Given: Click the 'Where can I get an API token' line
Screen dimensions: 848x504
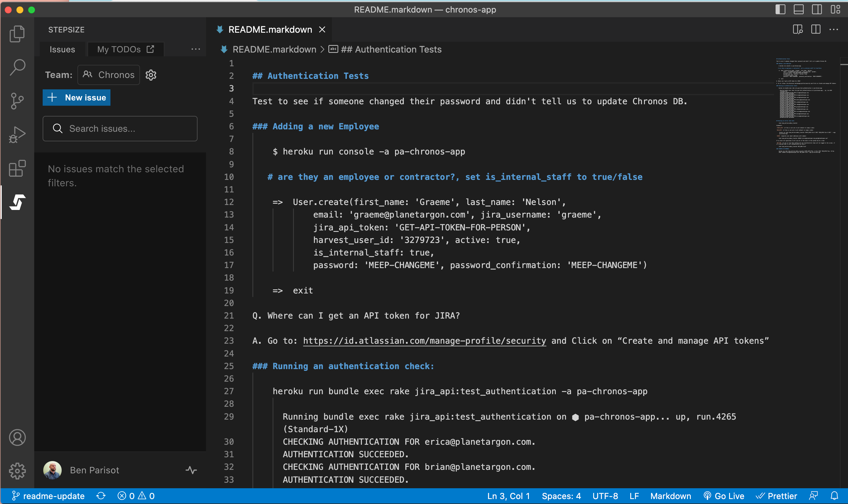Looking at the screenshot, I should (356, 315).
